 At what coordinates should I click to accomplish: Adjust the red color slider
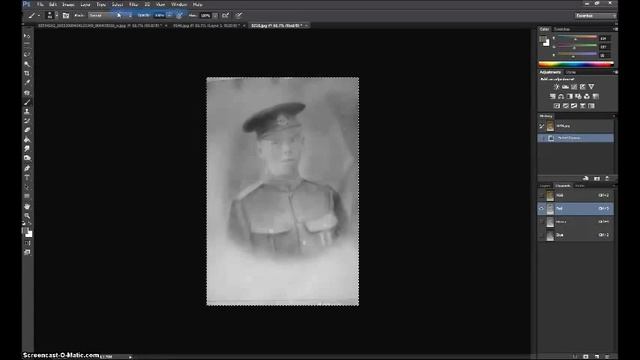click(577, 38)
